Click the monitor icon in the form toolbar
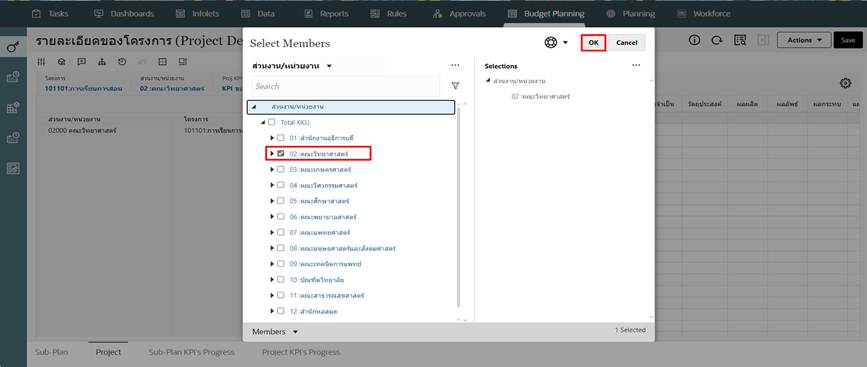867x367 pixels. [x=182, y=62]
